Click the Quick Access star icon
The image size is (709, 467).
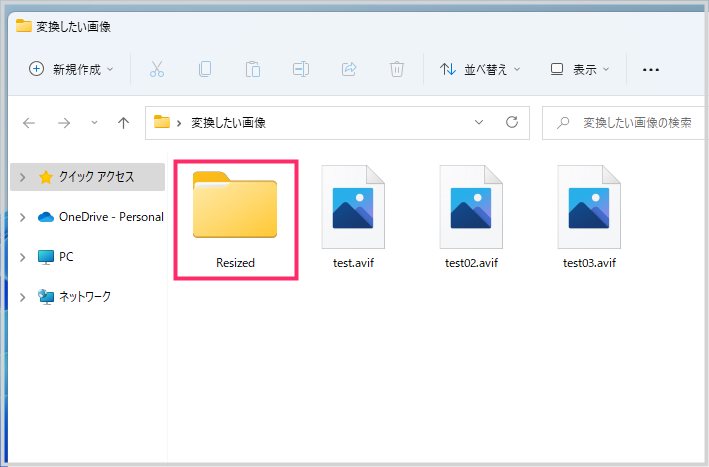pos(46,177)
